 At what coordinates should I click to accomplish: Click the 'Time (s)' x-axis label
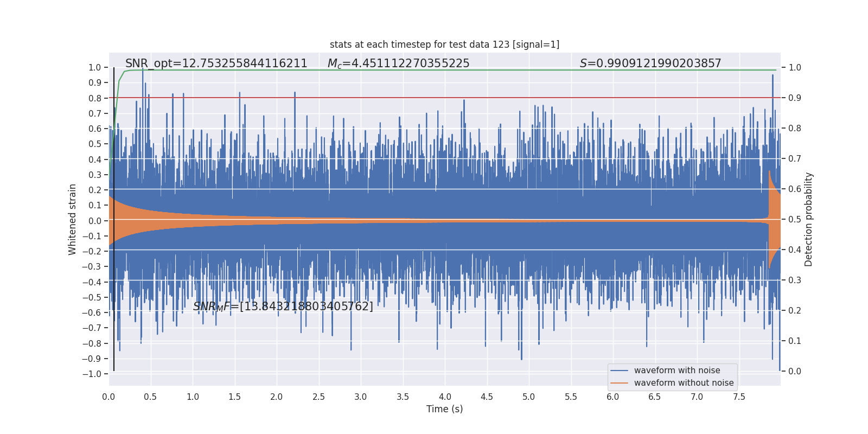click(444, 409)
